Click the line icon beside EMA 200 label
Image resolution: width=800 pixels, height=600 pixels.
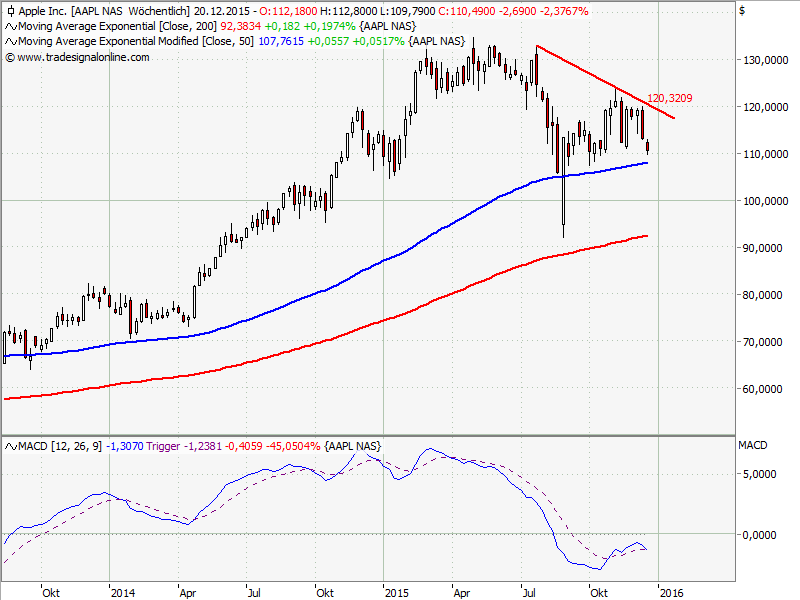tap(10, 26)
